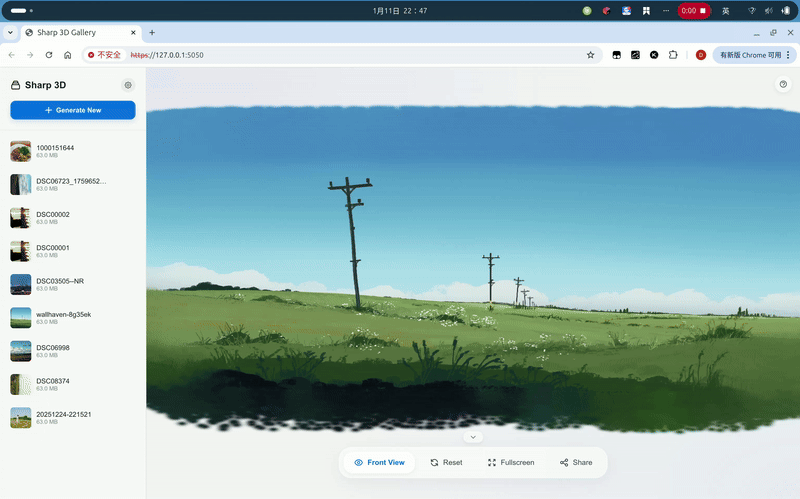
Task: Switch to the Sharp 3D Gallery tab
Action: [80, 33]
